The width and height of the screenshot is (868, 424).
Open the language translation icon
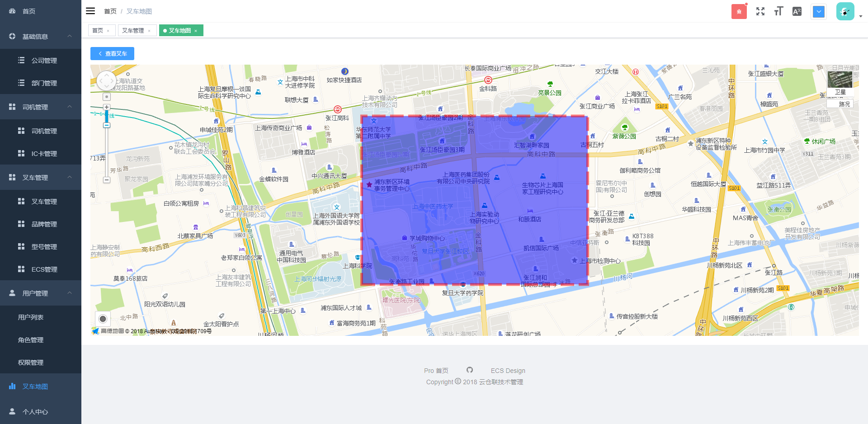click(x=797, y=11)
